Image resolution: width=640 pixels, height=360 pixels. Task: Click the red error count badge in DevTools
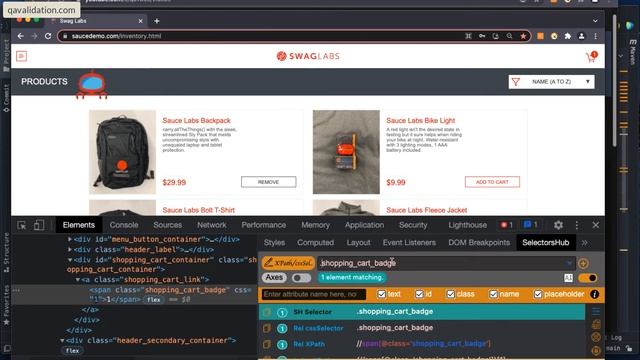click(x=507, y=225)
